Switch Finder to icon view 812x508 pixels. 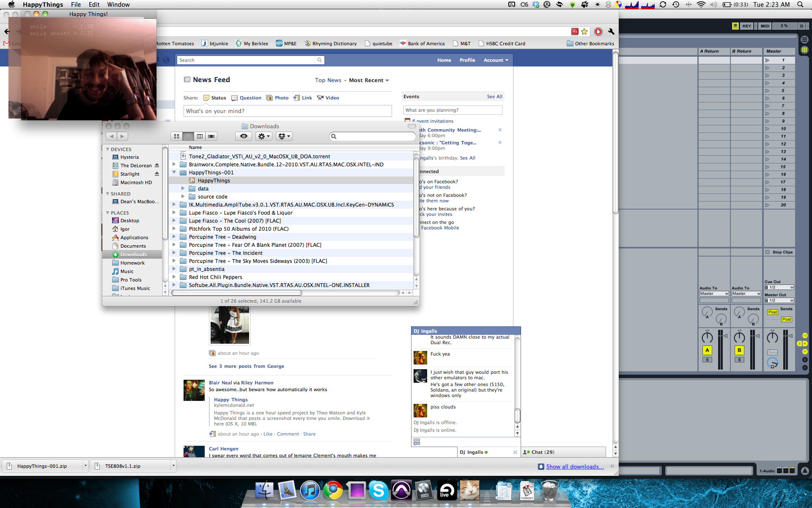[176, 136]
